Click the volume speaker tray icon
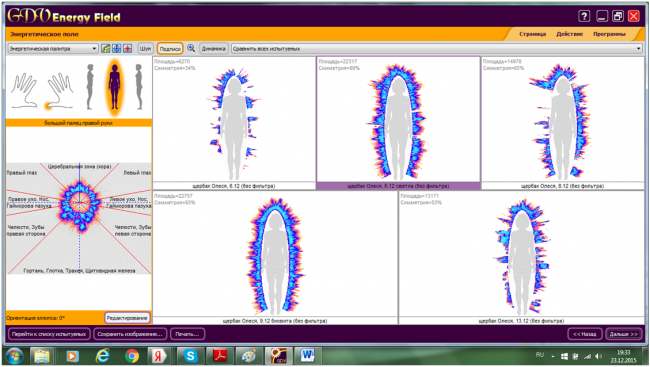The image size is (650, 367). pyautogui.click(x=598, y=356)
